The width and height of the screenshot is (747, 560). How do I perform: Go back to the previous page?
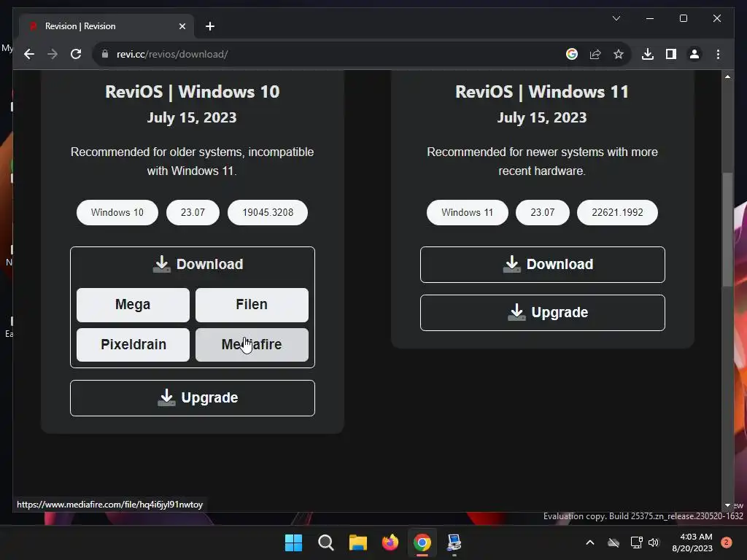29,54
